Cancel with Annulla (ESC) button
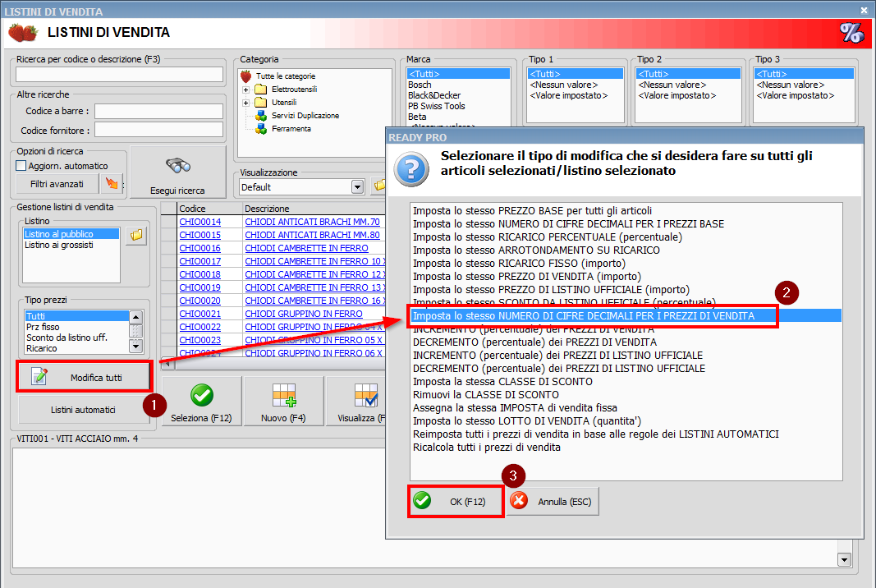876x588 pixels. [x=553, y=502]
